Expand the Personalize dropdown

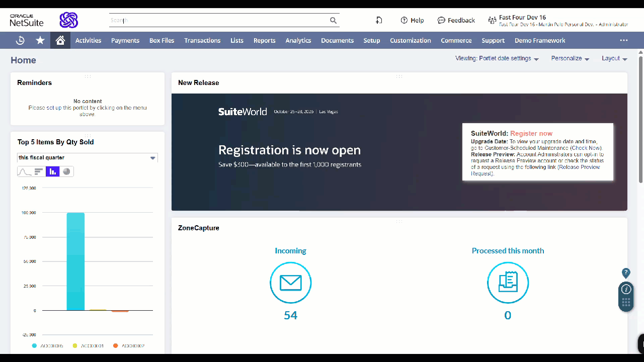tap(570, 58)
